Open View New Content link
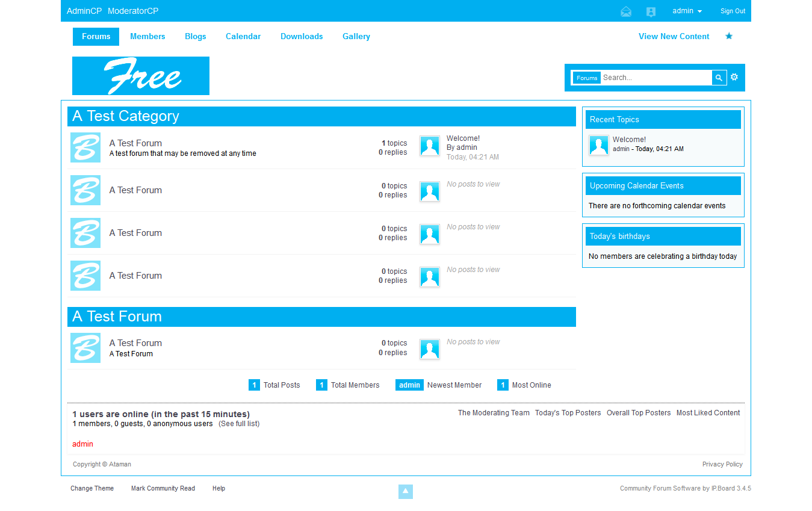812x511 pixels. tap(674, 37)
